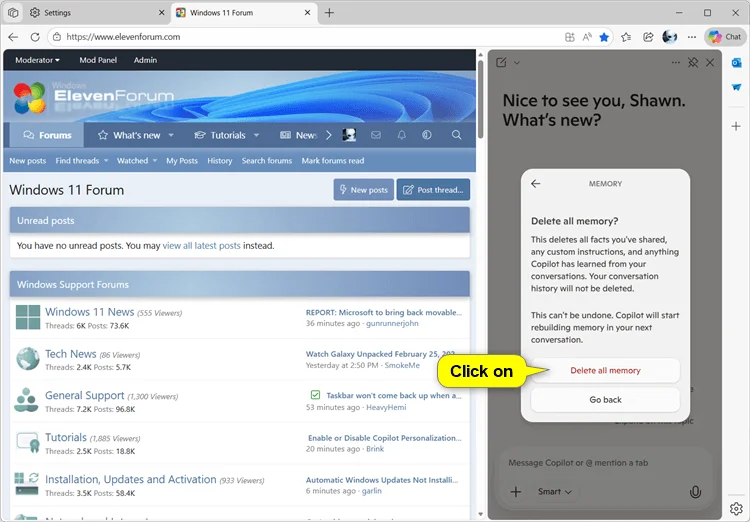The height and width of the screenshot is (522, 750).
Task: Open a new browser tab
Action: tap(329, 13)
